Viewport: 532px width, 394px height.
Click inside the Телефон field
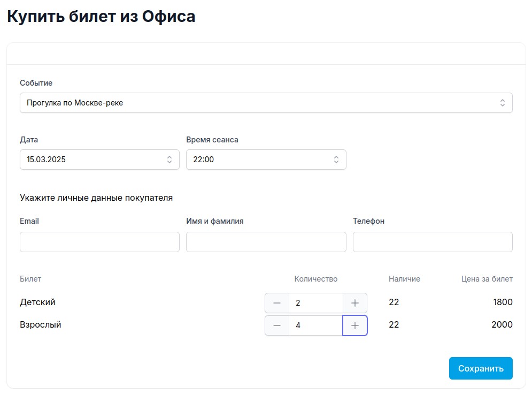pos(432,241)
